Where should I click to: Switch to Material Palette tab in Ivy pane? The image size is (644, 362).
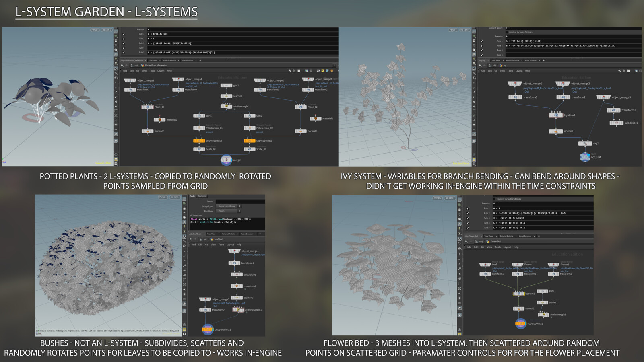pos(512,60)
